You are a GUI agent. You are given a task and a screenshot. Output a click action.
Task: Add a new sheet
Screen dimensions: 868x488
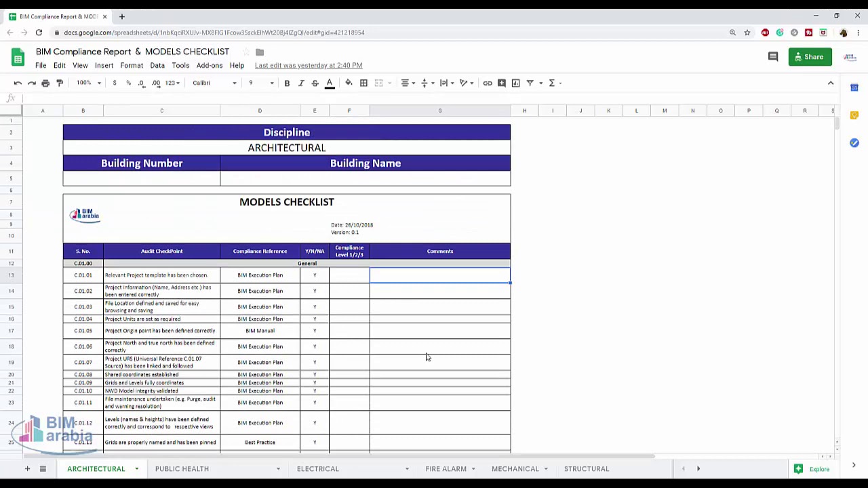28,468
